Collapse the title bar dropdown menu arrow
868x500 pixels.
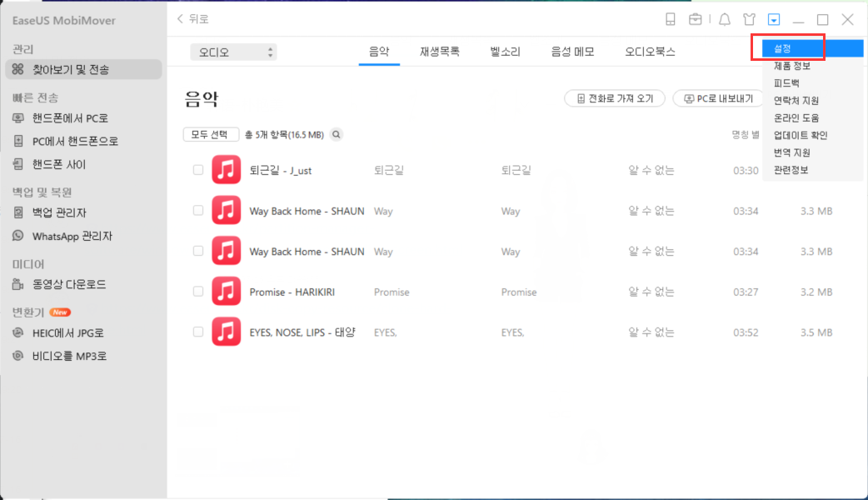coord(775,19)
